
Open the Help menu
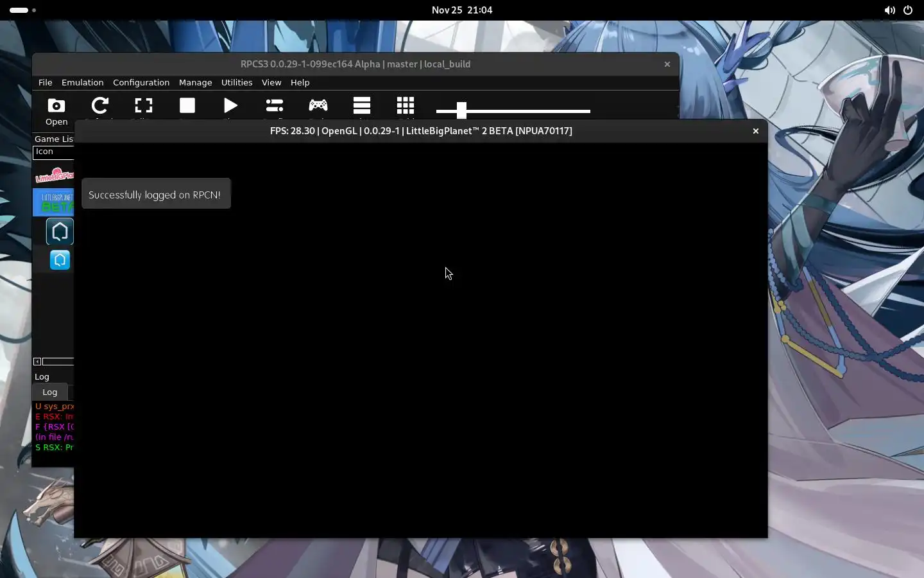[300, 82]
